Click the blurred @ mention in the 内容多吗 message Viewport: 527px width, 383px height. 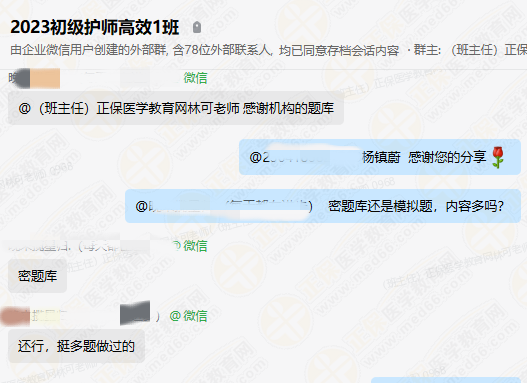(x=224, y=206)
